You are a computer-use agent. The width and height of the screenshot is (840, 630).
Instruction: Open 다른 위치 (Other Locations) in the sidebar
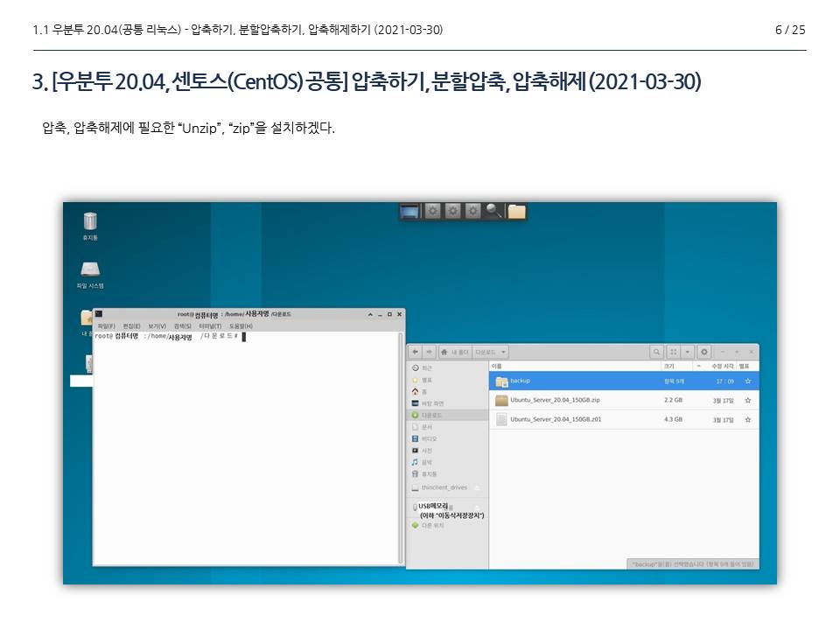tap(447, 526)
